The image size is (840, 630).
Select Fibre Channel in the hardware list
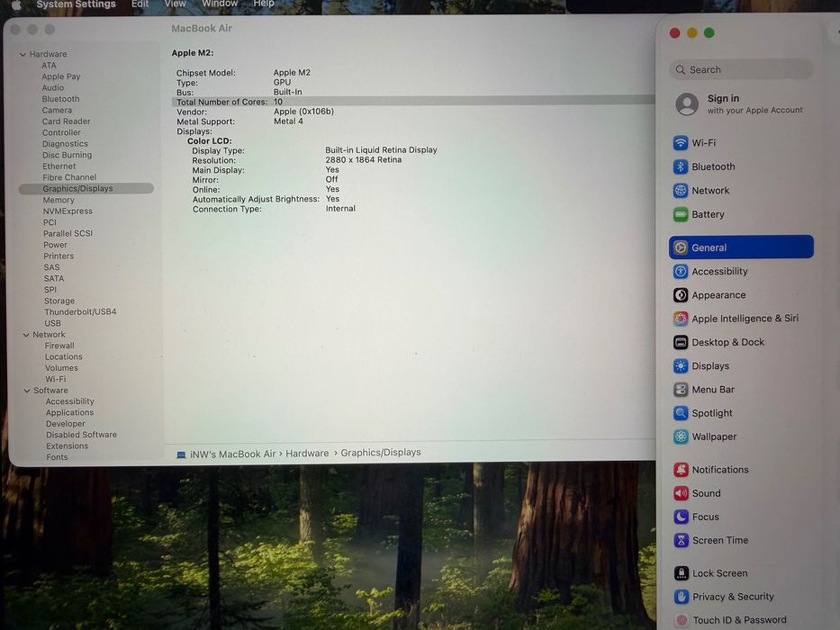(69, 177)
